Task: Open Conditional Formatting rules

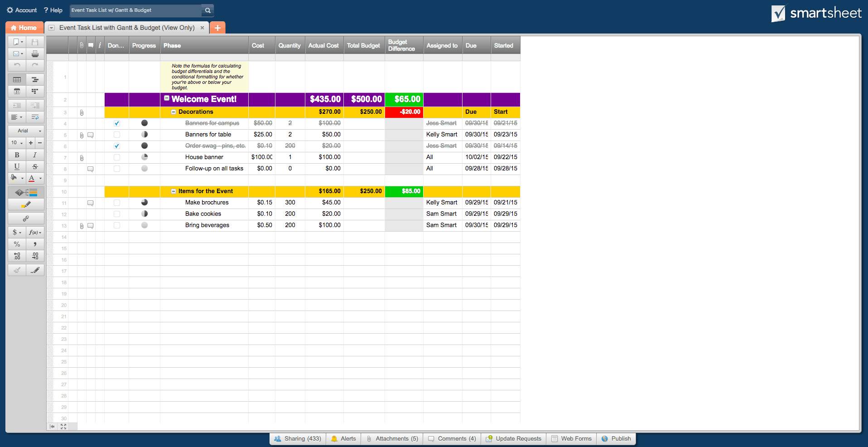Action: coord(26,192)
